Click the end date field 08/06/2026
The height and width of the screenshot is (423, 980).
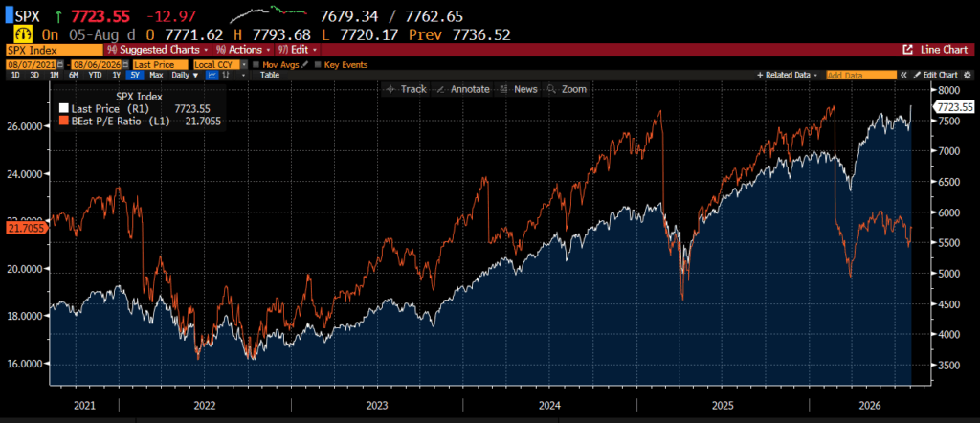tap(97, 64)
